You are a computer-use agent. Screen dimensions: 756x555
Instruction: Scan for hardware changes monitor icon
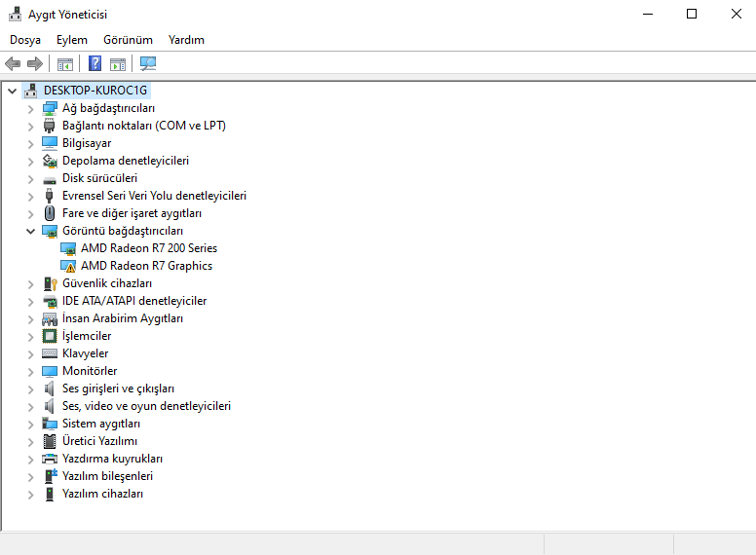[x=148, y=63]
